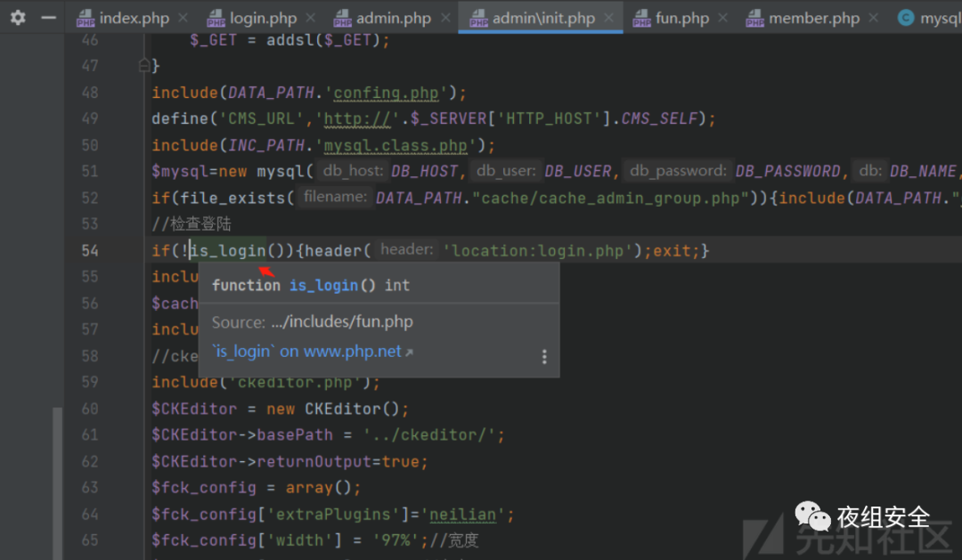Screen dimensions: 962x560
Task: Open 'is_login' on www.php.net link
Action: coord(313,352)
